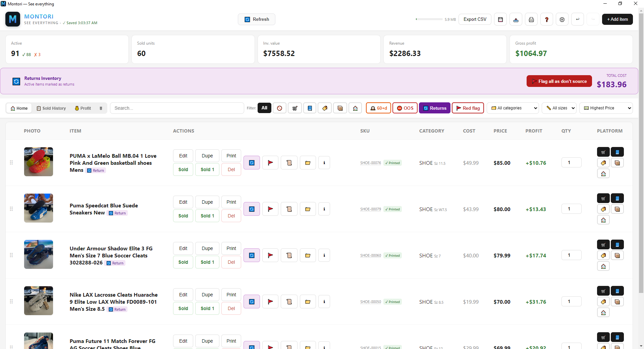The height and width of the screenshot is (349, 644).
Task: Click shopping cart platform icon, PUMA LaMelo row
Action: 603,152
